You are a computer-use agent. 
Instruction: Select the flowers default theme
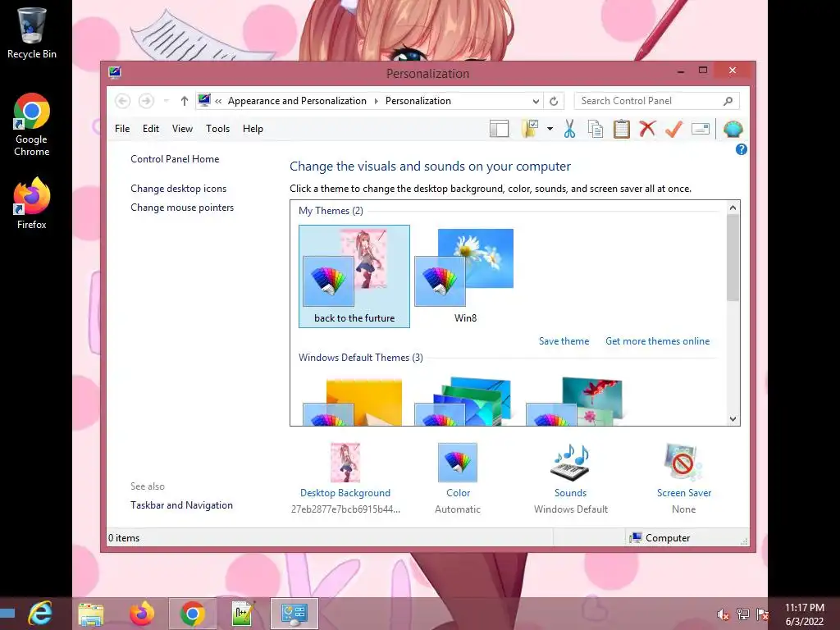pos(575,402)
